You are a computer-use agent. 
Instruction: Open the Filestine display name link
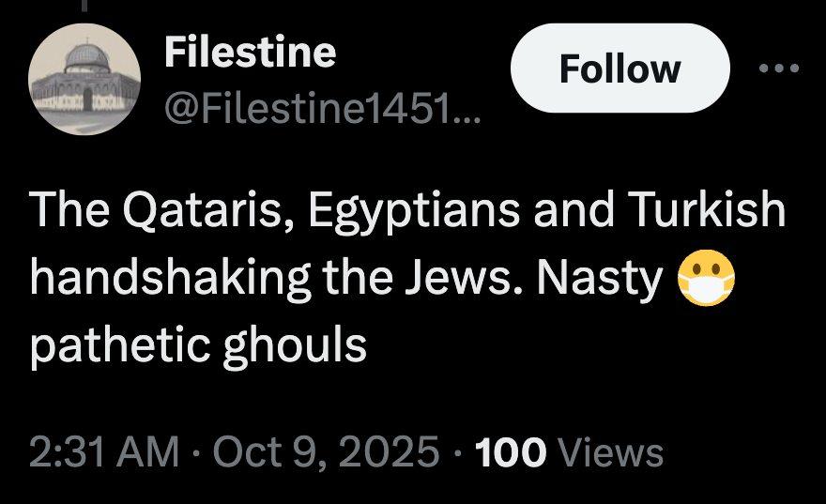pyautogui.click(x=250, y=52)
